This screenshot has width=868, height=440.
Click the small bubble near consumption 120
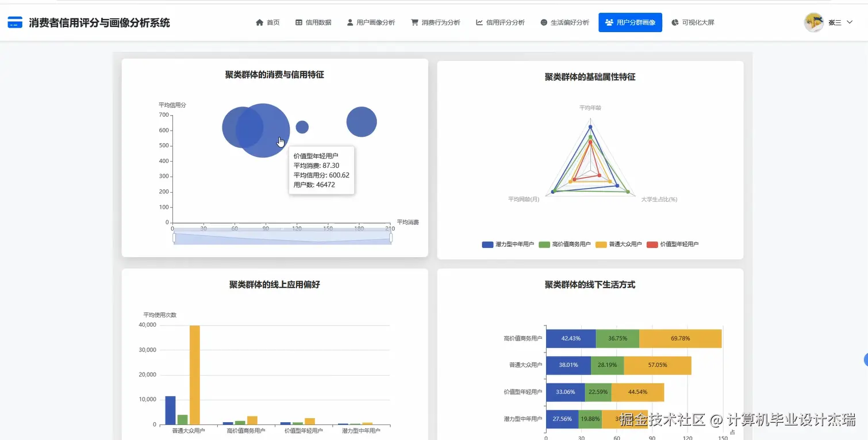pyautogui.click(x=302, y=127)
